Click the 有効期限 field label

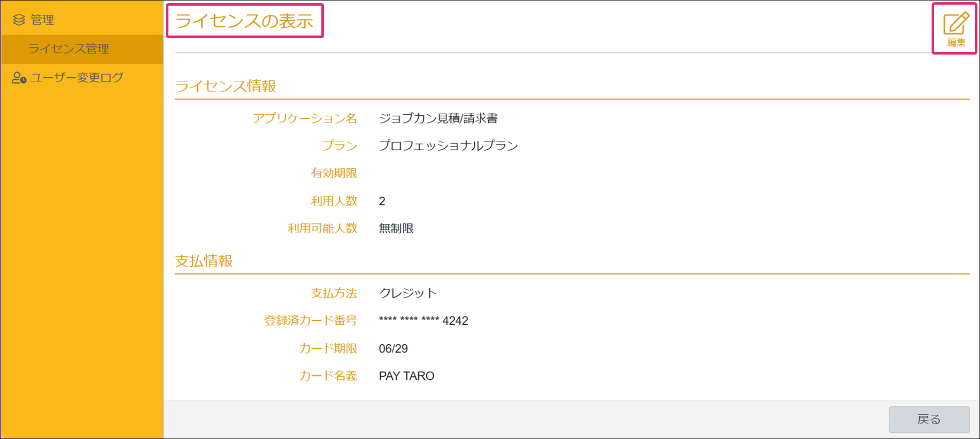coord(334,173)
